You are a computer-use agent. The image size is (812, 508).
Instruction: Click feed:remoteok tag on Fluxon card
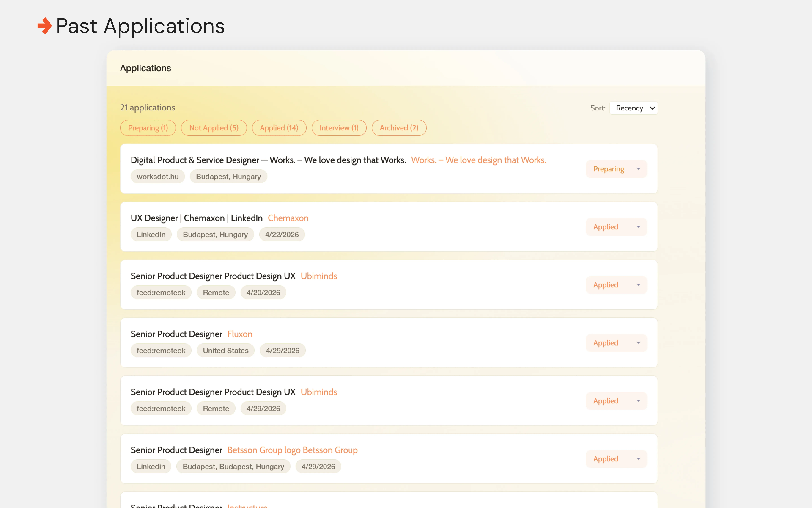[x=161, y=350]
